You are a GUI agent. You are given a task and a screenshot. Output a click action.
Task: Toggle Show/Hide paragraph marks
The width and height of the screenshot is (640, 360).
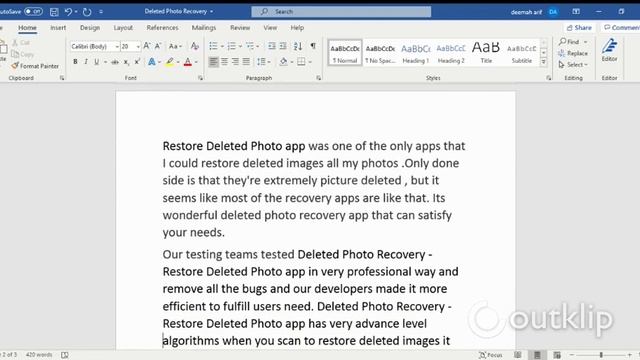pyautogui.click(x=313, y=46)
